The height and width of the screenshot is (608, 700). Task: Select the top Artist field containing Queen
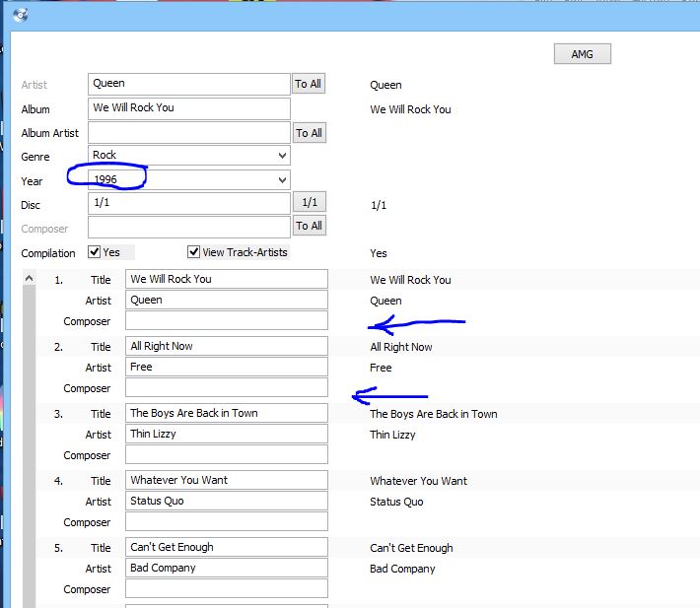pyautogui.click(x=188, y=85)
